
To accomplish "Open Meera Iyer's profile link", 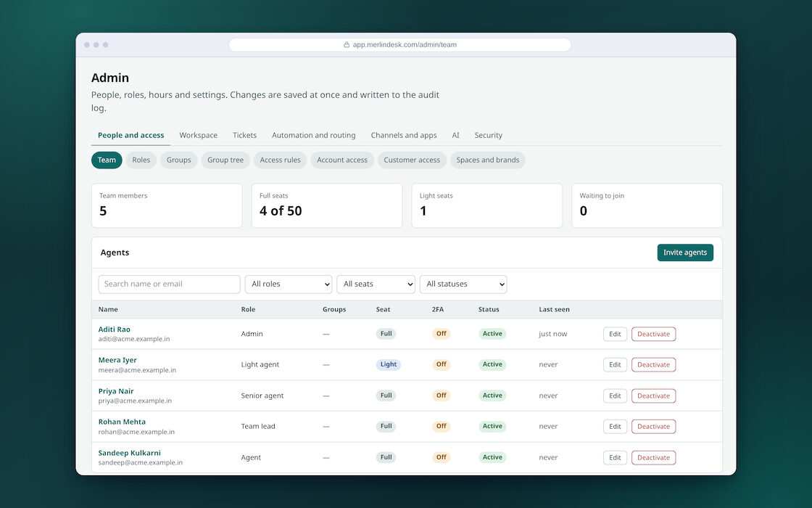I will pos(117,360).
